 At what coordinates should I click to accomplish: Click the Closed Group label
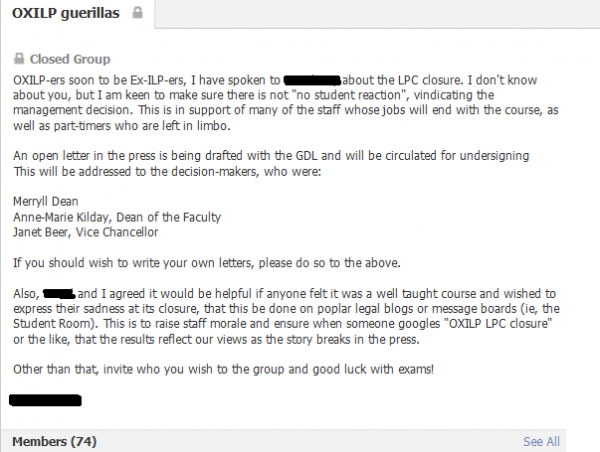pyautogui.click(x=70, y=59)
